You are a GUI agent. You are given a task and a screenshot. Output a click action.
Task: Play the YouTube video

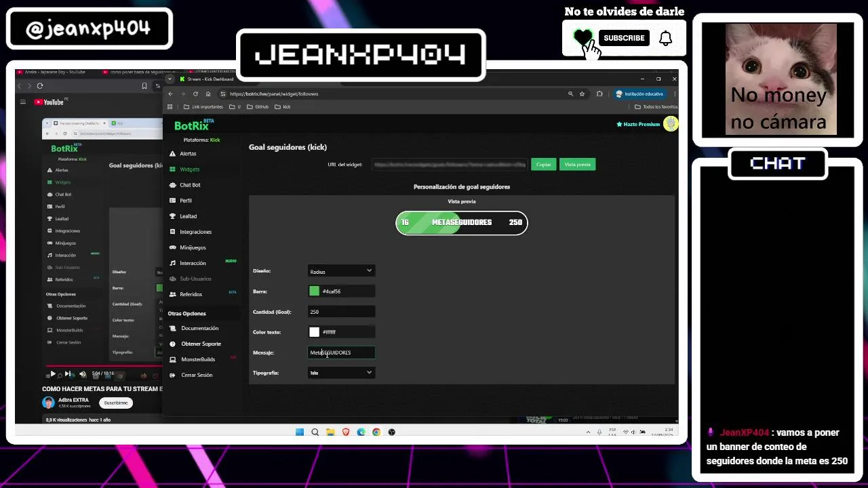point(53,374)
